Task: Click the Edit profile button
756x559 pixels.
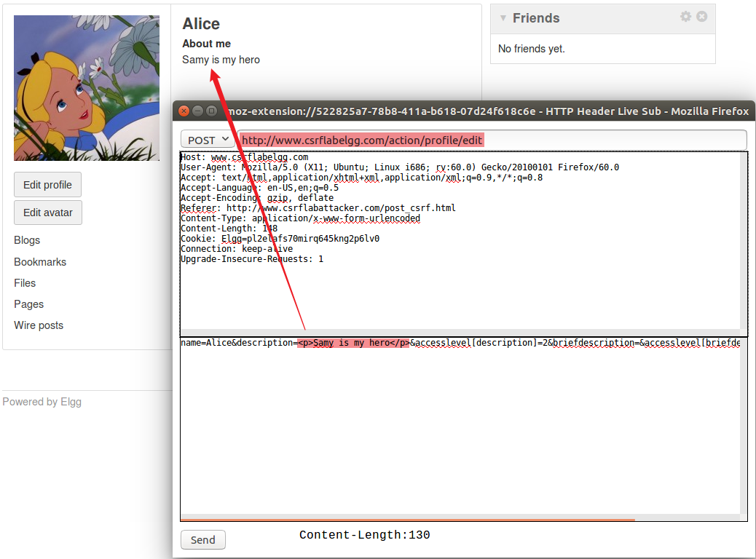Action: pyautogui.click(x=48, y=185)
